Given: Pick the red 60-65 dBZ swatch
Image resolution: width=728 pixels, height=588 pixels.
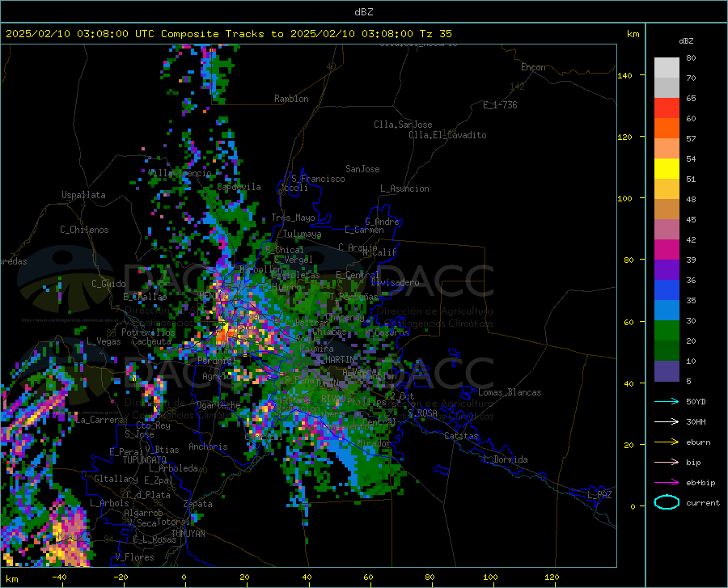Looking at the screenshot, I should tap(667, 108).
